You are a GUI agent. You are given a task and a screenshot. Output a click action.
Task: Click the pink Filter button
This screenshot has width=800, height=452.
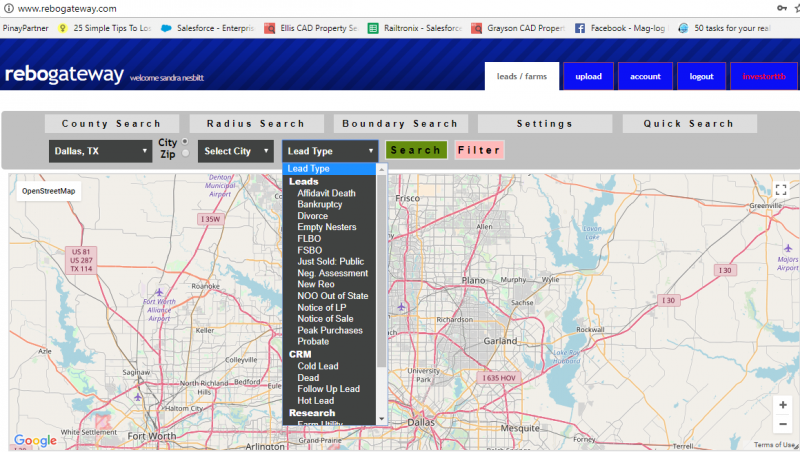tap(479, 150)
